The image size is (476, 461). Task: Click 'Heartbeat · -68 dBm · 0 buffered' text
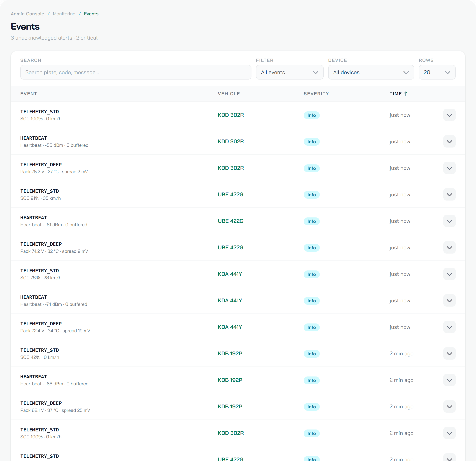tap(54, 384)
